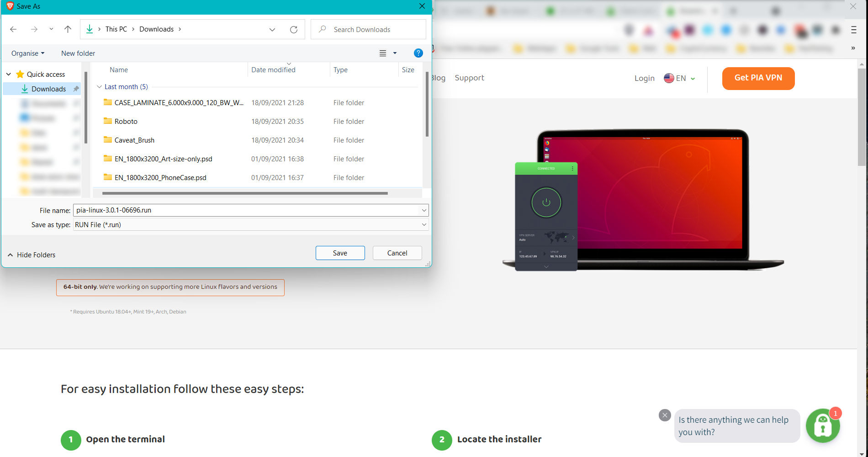
Task: Collapse the Quick access tree node
Action: click(9, 74)
